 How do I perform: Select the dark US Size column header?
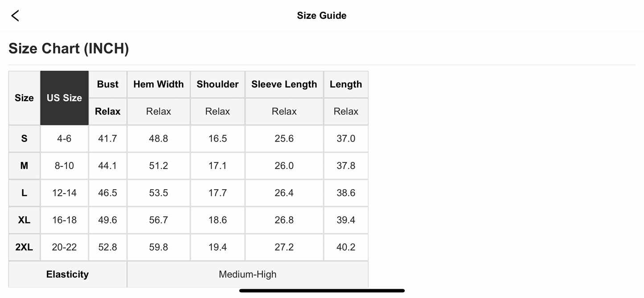[x=64, y=98]
